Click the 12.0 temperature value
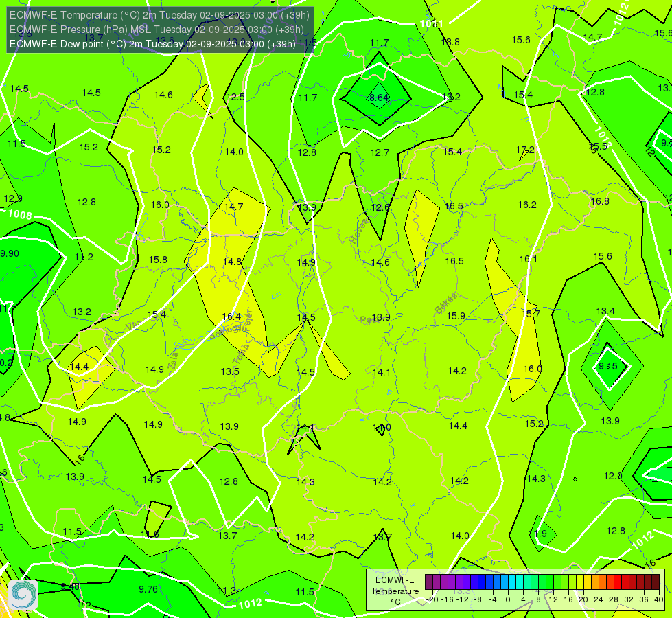This screenshot has height=618, width=672. 613,476
